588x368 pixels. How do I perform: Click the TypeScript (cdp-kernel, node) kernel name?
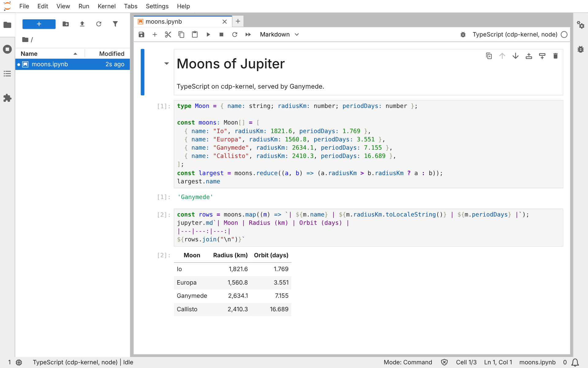pyautogui.click(x=515, y=35)
